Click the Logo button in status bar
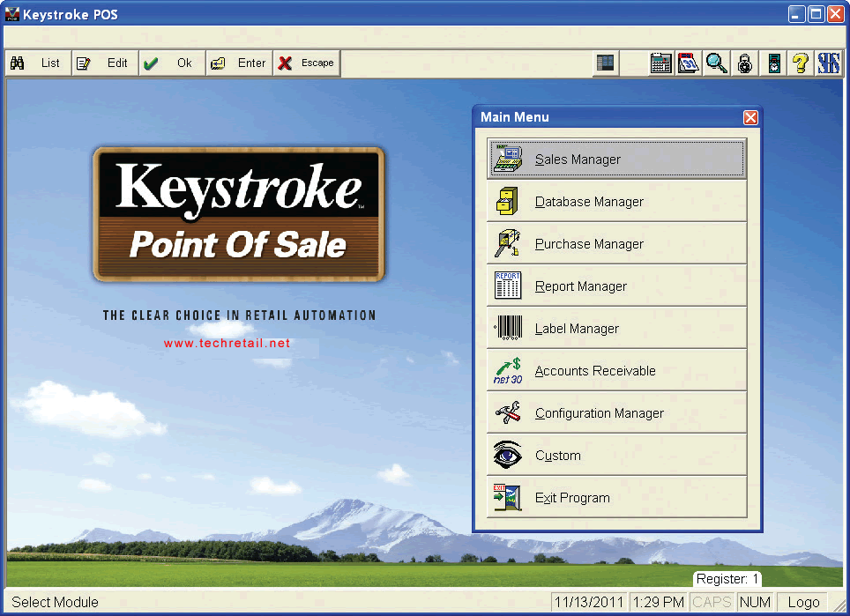850x616 pixels. (803, 603)
